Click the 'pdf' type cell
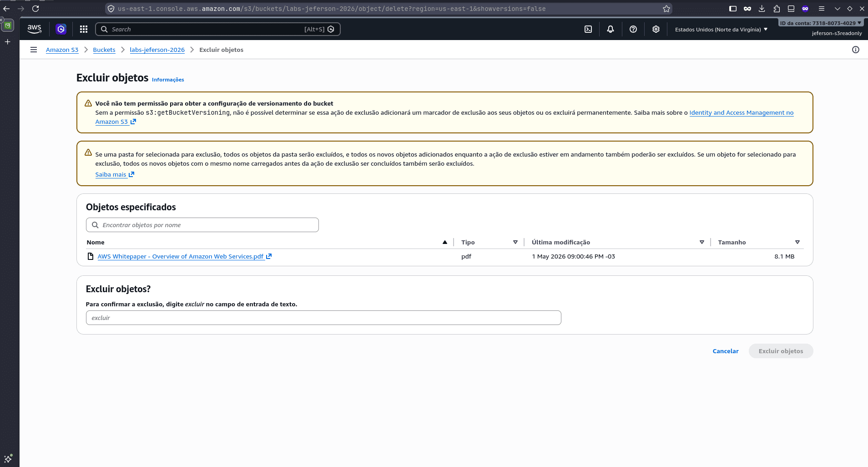Screen dimensions: 868x467 466,256
